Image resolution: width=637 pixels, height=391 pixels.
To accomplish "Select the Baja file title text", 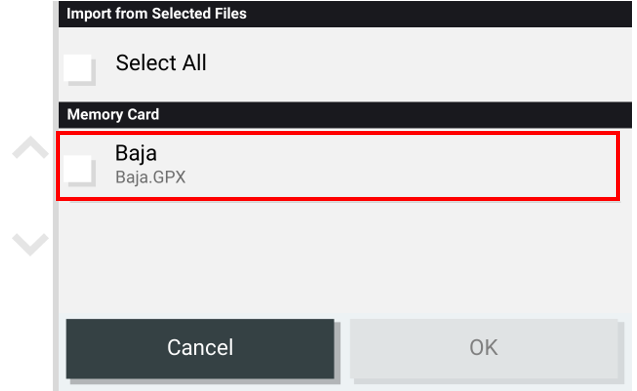I will coord(136,154).
